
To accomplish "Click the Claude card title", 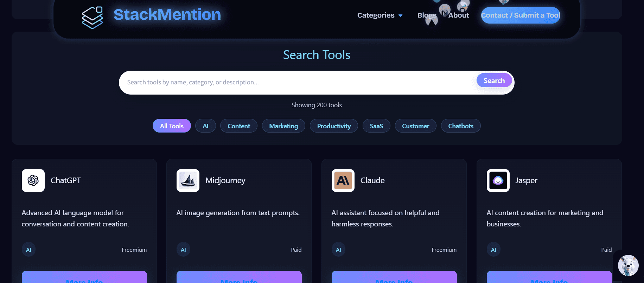I will [x=372, y=180].
